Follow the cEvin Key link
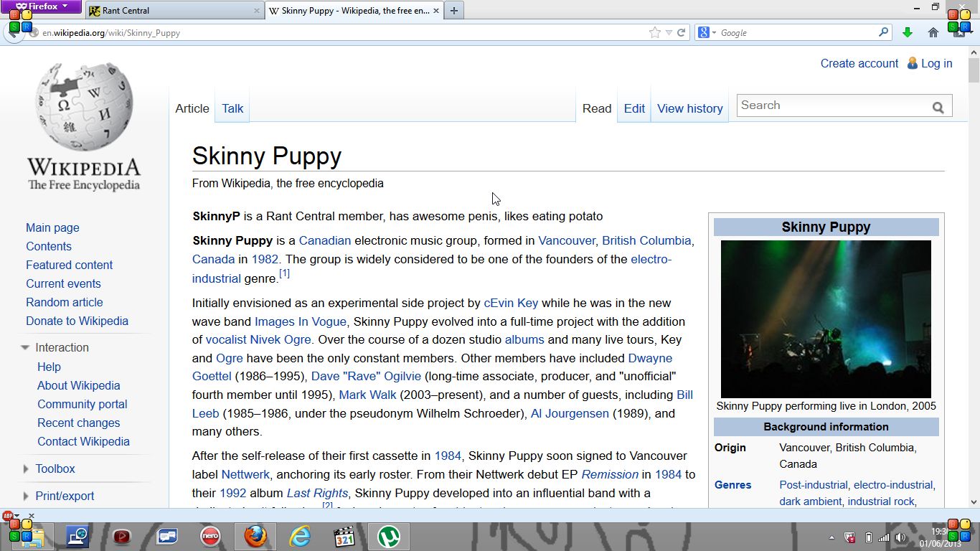Image resolution: width=980 pixels, height=551 pixels. coord(511,303)
